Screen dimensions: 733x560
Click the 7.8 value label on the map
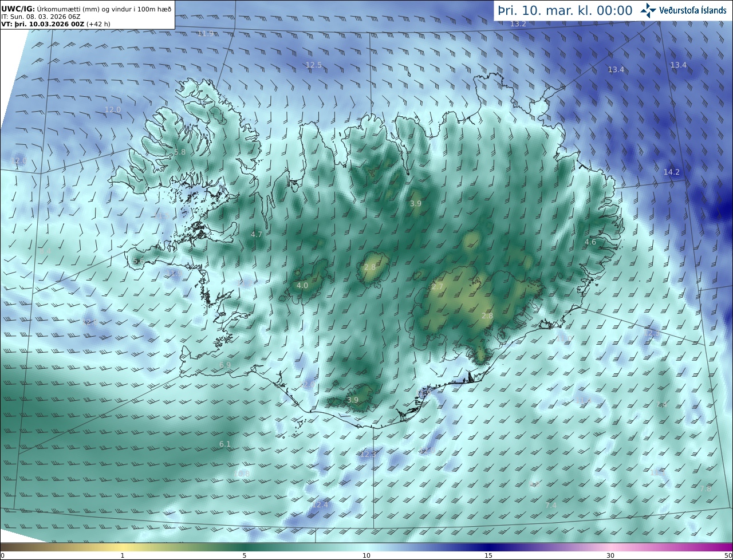tap(706, 489)
